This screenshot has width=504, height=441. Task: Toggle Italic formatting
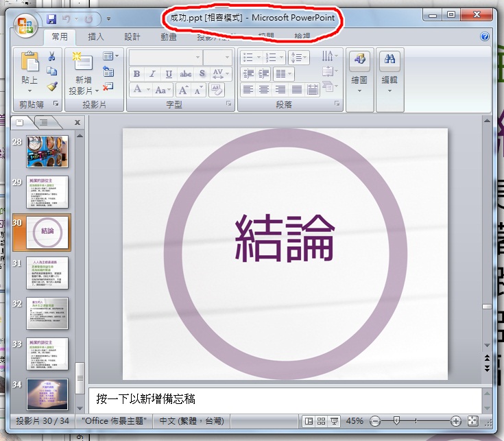tap(152, 74)
